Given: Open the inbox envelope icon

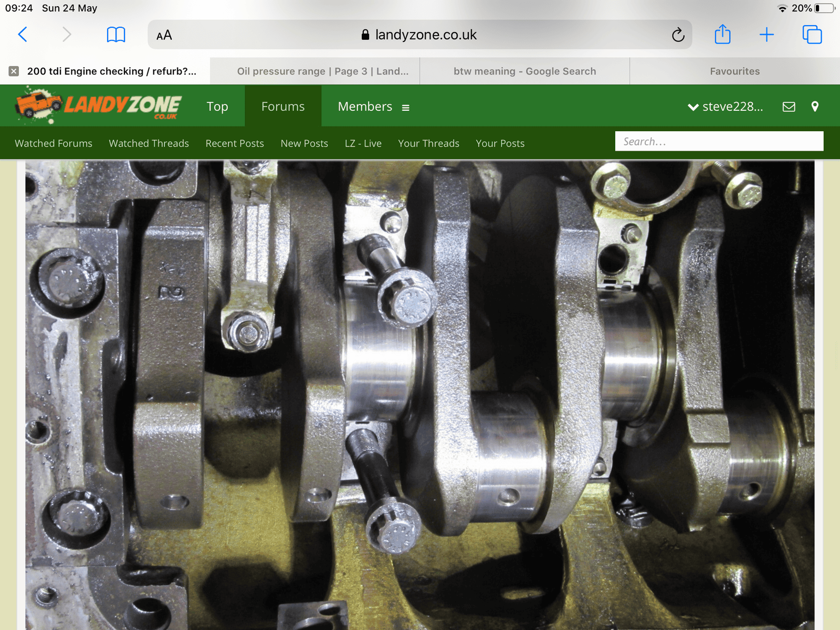Looking at the screenshot, I should [x=789, y=107].
